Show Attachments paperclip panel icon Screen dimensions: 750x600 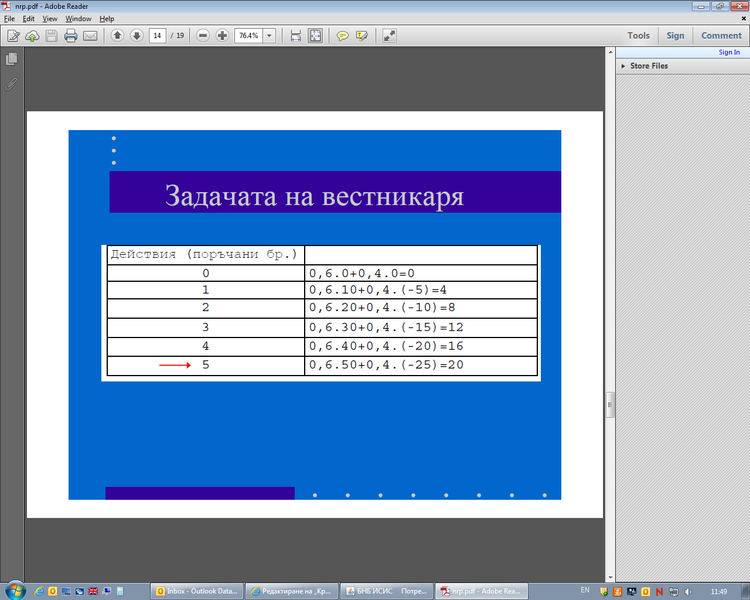tap(11, 84)
